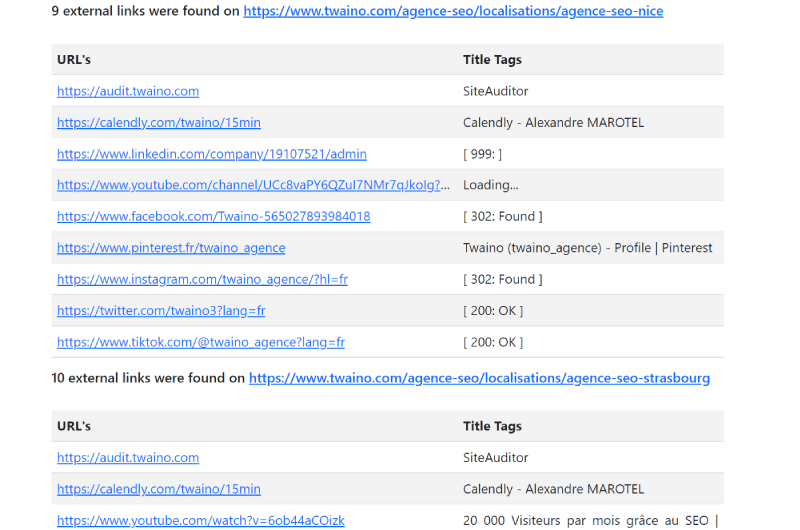Open the Instagram twaino_agence link
Image resolution: width=800 pixels, height=530 pixels.
pyautogui.click(x=202, y=280)
